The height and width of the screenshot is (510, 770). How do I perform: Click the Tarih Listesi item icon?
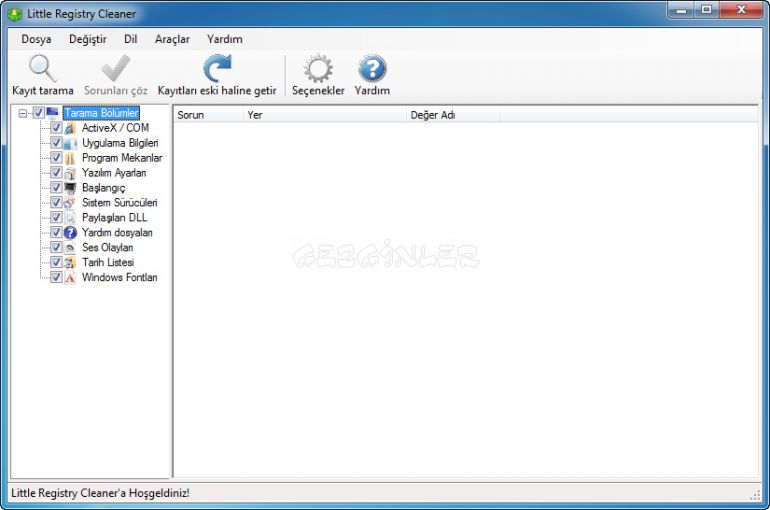pyautogui.click(x=70, y=263)
